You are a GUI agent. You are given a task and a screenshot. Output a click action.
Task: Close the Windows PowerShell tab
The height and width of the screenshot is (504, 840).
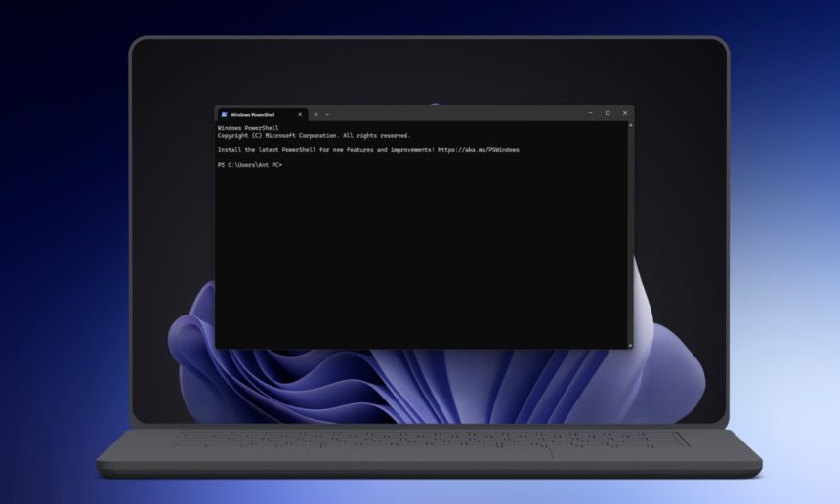(300, 114)
